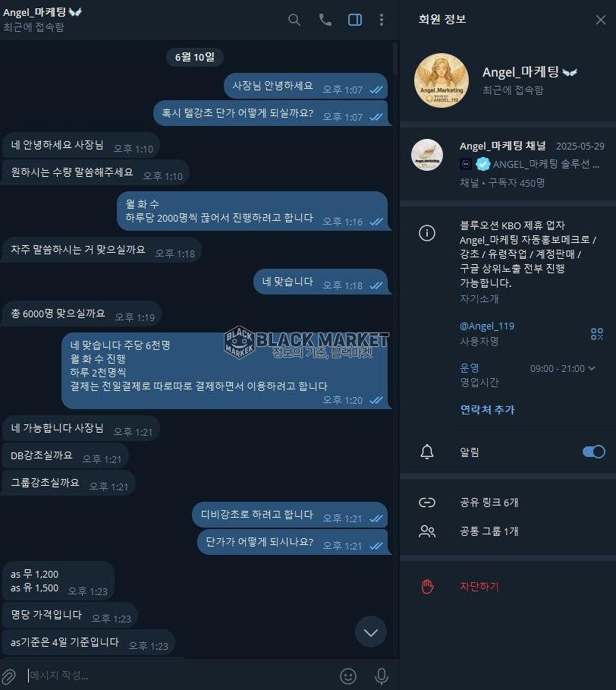Open 공유 링크 6개 shared links
The width and height of the screenshot is (616, 690).
click(508, 502)
